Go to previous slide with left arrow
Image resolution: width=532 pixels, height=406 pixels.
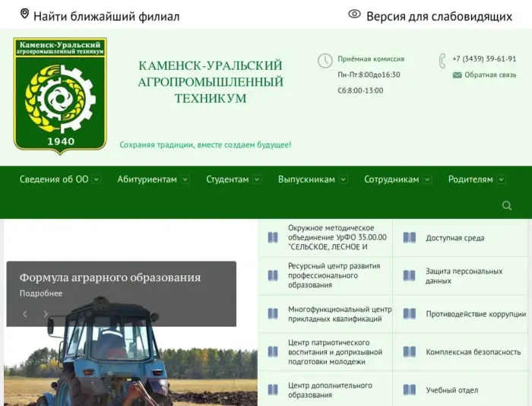[24, 313]
